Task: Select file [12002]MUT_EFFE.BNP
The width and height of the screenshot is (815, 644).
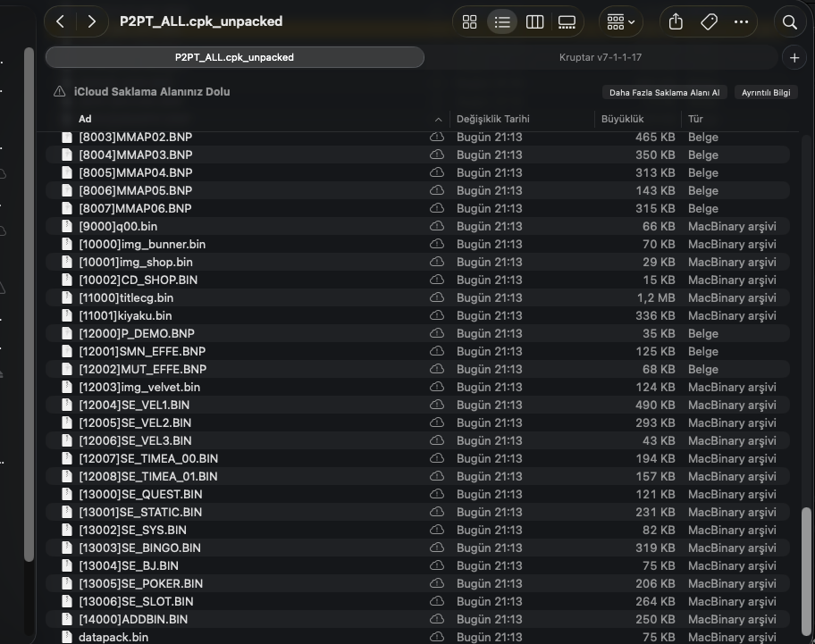Action: (x=418, y=369)
